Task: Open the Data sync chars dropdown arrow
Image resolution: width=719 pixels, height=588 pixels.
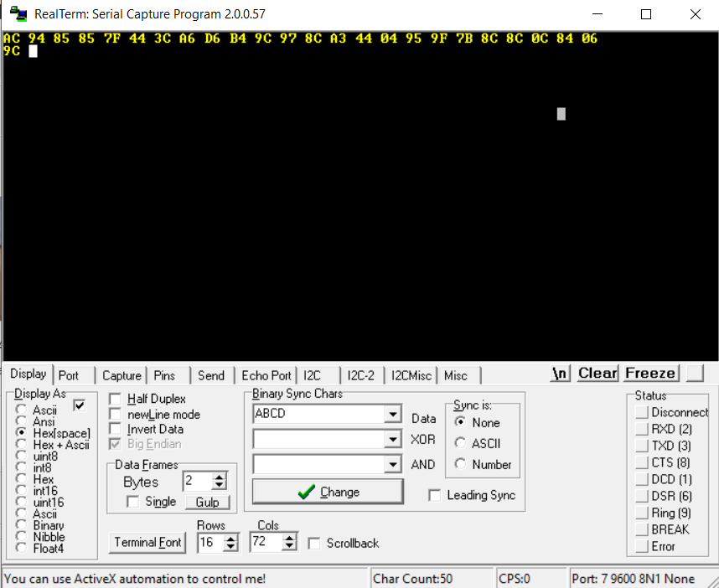Action: pos(393,414)
